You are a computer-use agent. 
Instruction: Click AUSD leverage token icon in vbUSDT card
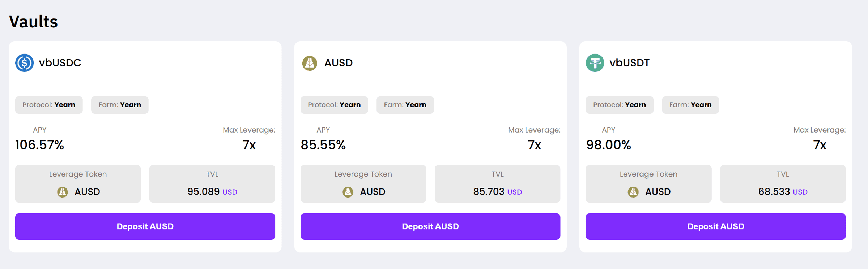point(633,192)
